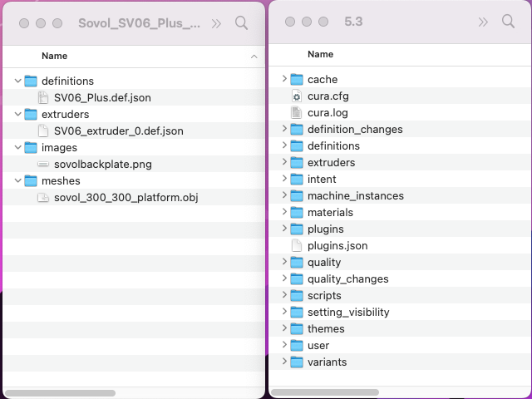This screenshot has width=532, height=399.
Task: Click the quality folder icon
Action: 297,263
